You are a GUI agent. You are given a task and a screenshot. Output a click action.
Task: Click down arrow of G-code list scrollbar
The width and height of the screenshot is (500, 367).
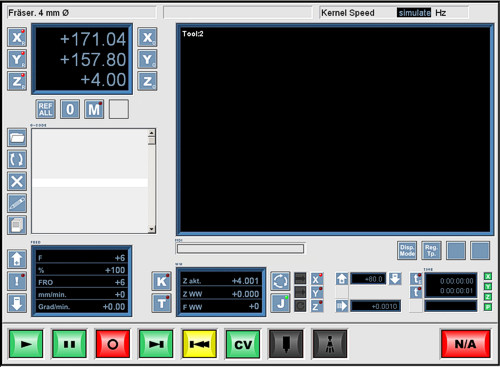coord(152,229)
